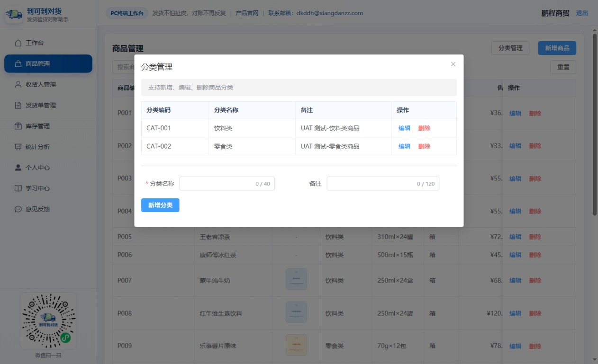Open 收货人管理 menu item
598x364 pixels.
[48, 85]
